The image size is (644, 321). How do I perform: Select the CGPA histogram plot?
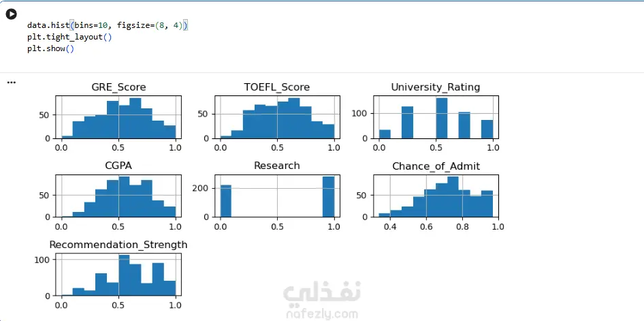point(118,196)
